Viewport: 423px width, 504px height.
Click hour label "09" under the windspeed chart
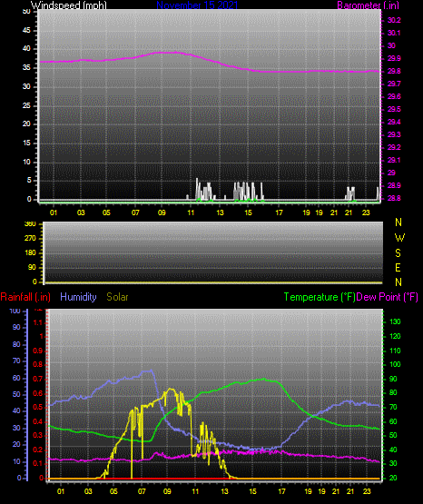click(x=162, y=212)
